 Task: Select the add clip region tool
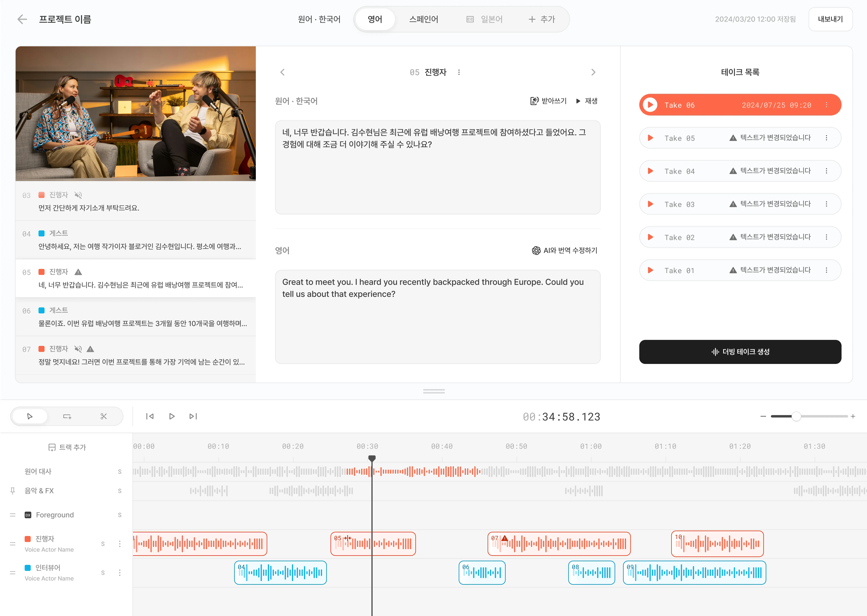coord(67,416)
